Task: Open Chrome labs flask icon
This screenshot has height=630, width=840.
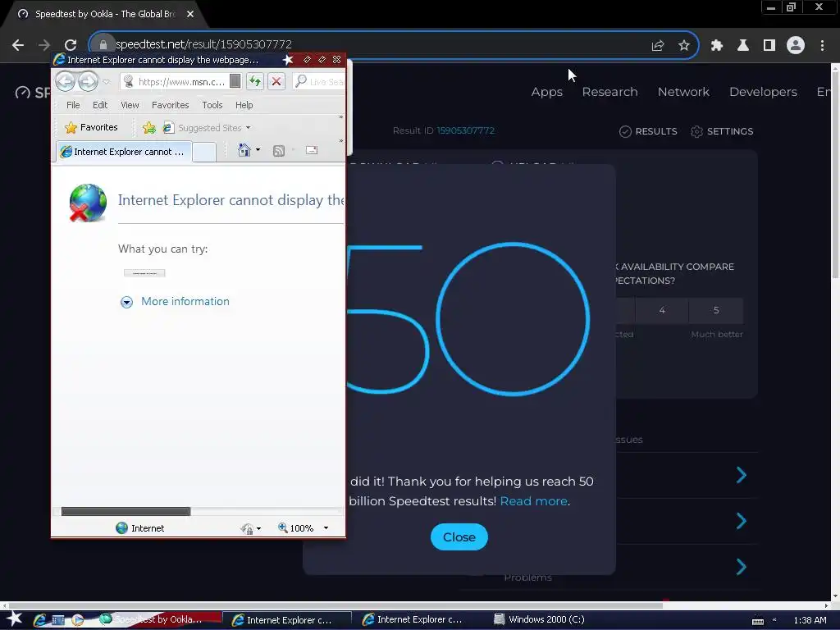Action: (743, 45)
